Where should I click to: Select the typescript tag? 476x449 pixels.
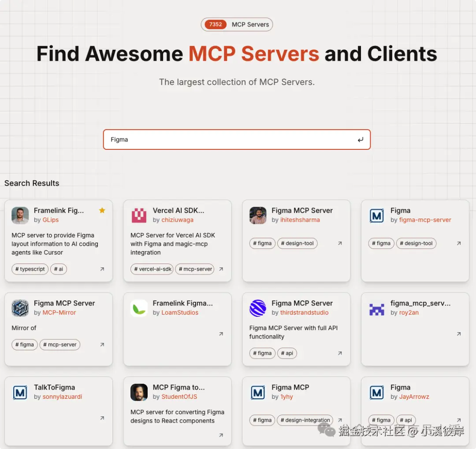pyautogui.click(x=30, y=269)
